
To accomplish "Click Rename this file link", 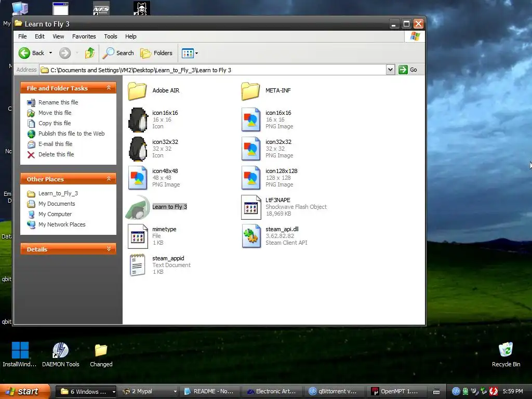I will (x=58, y=102).
